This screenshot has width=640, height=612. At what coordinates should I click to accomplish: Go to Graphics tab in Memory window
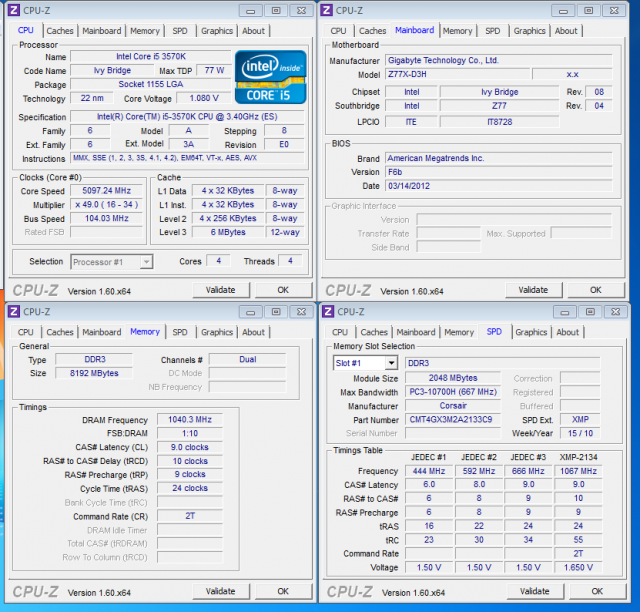[x=217, y=332]
